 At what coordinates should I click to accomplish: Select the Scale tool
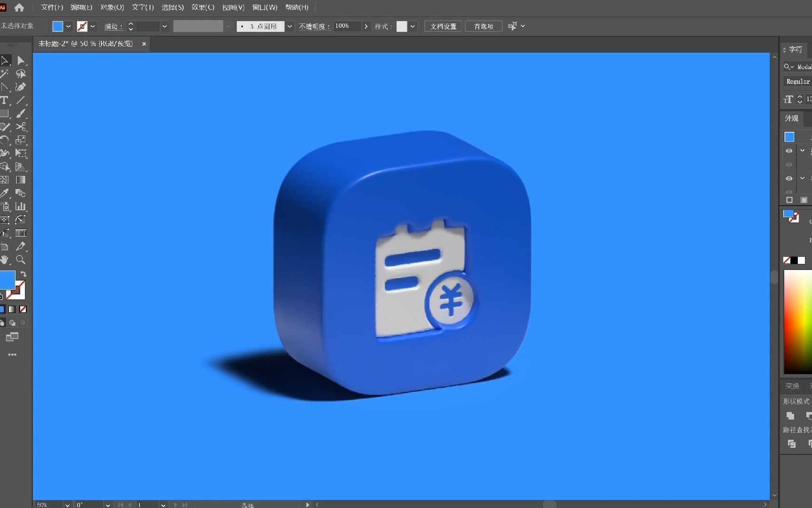[x=21, y=140]
